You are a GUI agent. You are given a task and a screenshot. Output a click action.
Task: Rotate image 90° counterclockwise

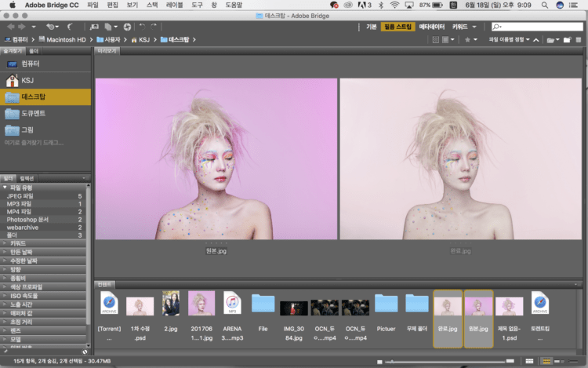pos(143,26)
